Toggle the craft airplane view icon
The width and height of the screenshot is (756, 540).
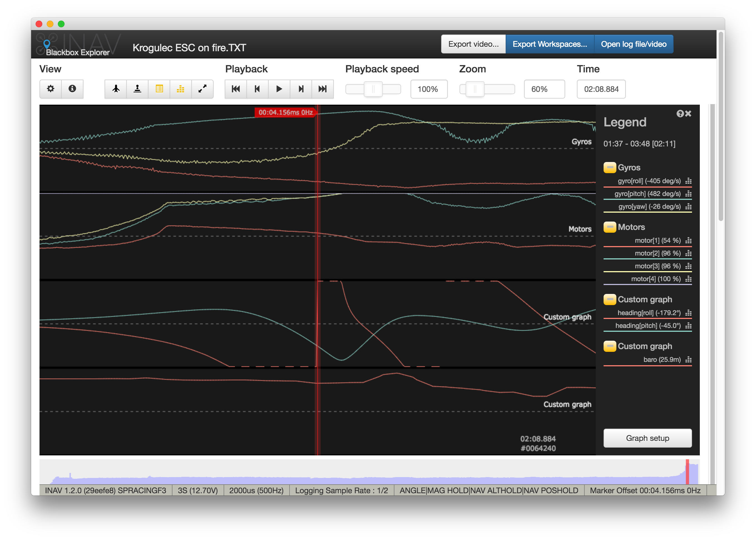click(116, 89)
